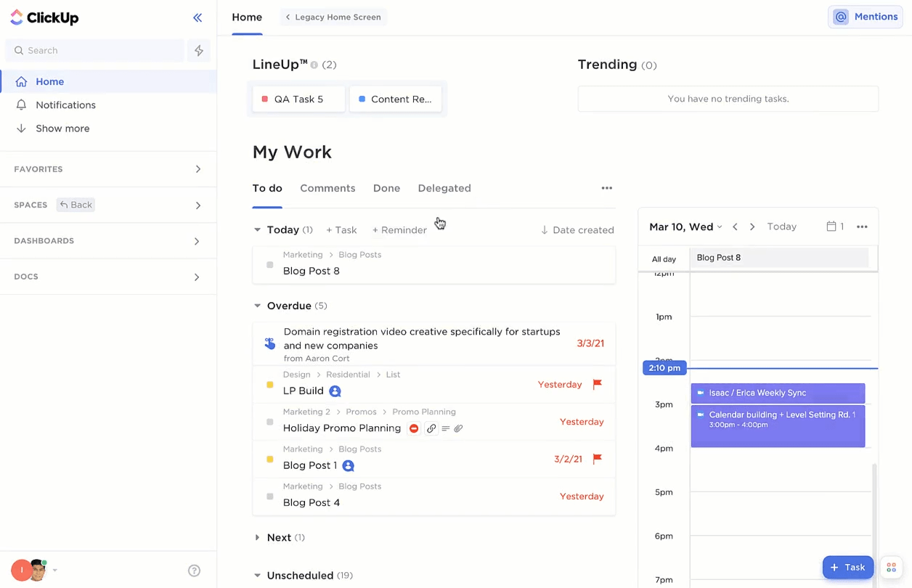Screen dimensions: 912x588
Task: Click the Show more down-arrow icon
Action: [21, 128]
